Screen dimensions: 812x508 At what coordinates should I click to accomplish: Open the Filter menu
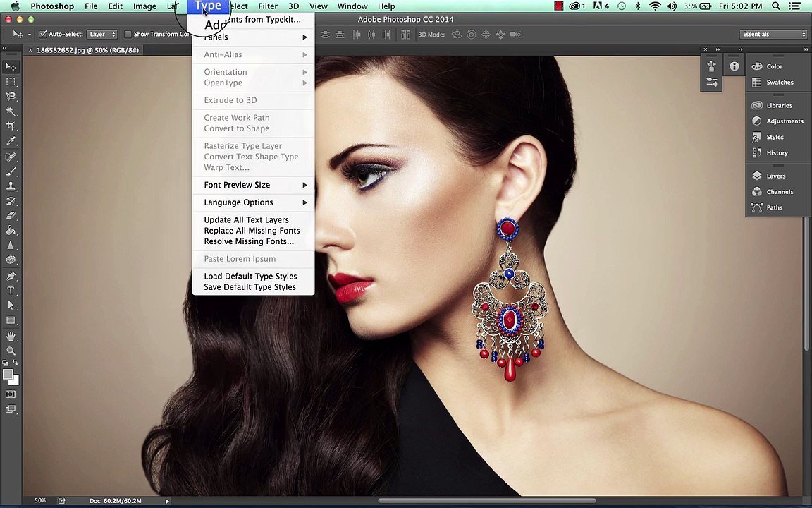click(x=268, y=6)
